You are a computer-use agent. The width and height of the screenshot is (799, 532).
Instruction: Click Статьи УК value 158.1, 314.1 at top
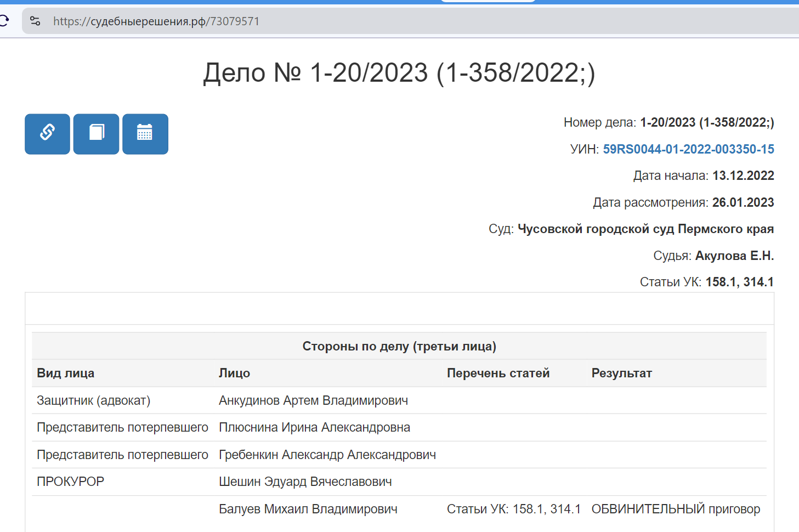point(739,282)
